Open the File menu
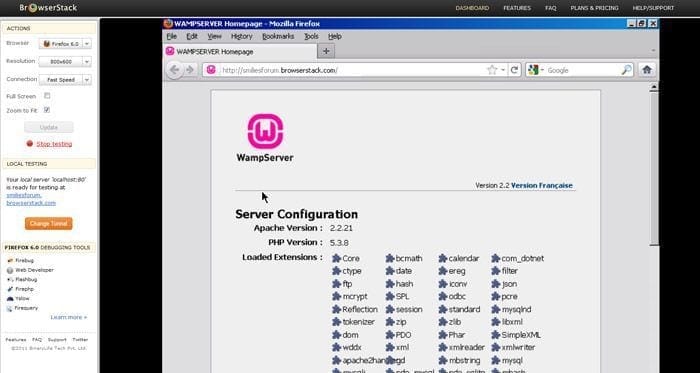 pos(172,37)
